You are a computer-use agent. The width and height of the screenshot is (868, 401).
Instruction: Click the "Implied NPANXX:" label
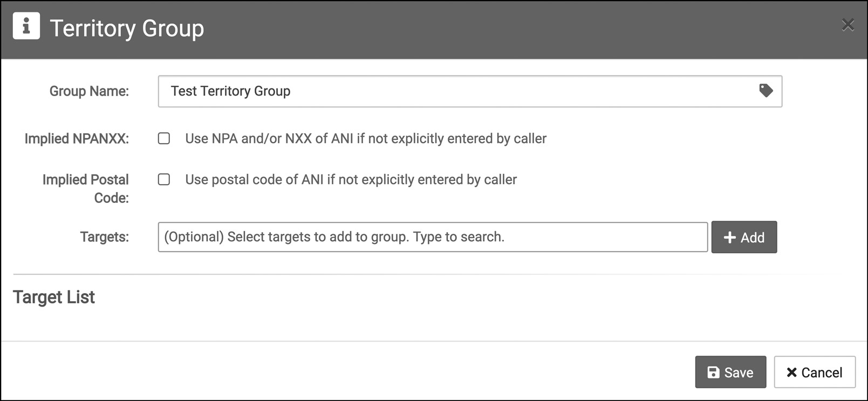coord(77,139)
